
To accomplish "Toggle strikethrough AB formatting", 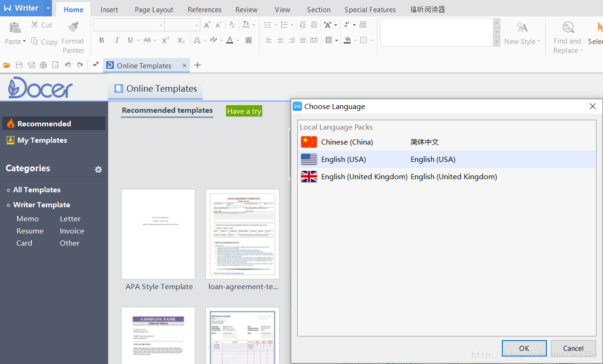I will coord(147,40).
